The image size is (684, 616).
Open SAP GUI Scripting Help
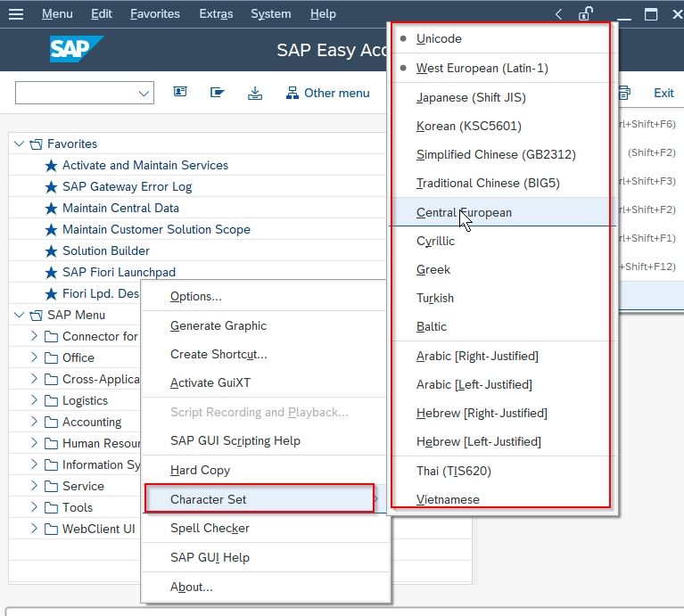[x=265, y=440]
